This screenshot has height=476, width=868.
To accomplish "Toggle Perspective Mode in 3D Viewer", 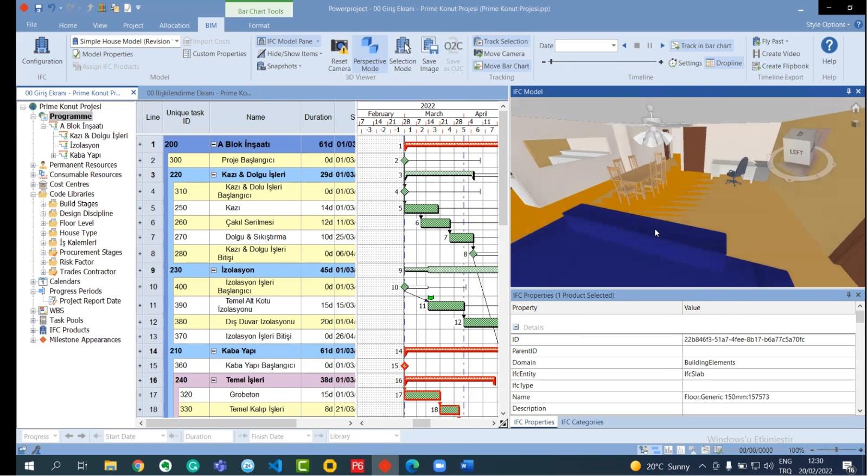I will (369, 55).
